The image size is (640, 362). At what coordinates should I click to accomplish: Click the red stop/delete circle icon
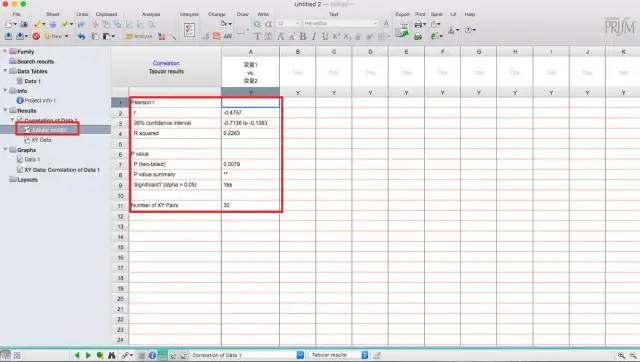point(36,36)
